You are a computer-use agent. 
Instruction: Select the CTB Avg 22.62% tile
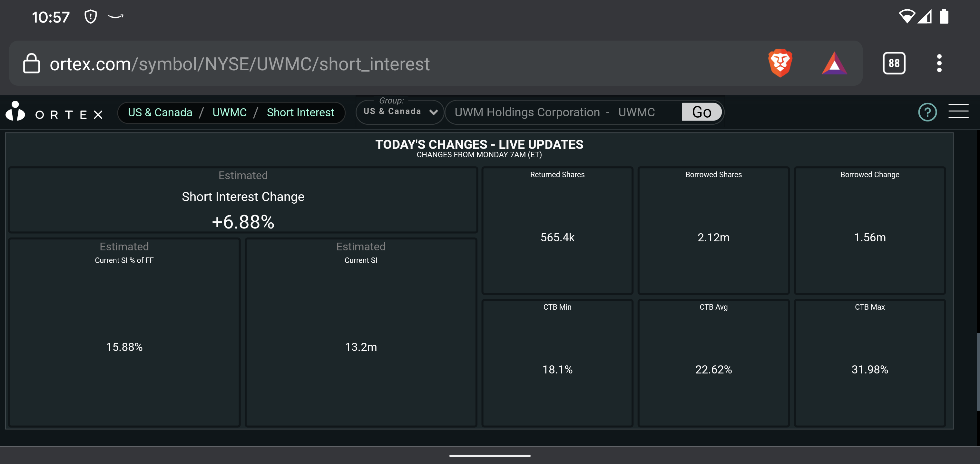(x=713, y=363)
